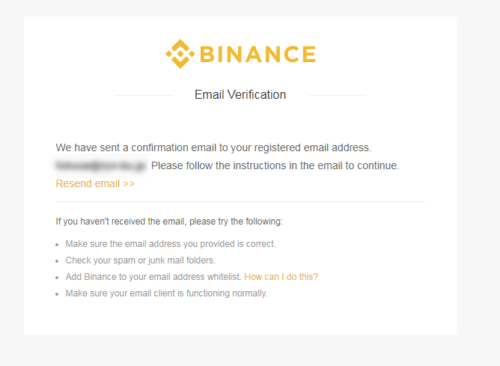Click the Resend email link

(95, 184)
